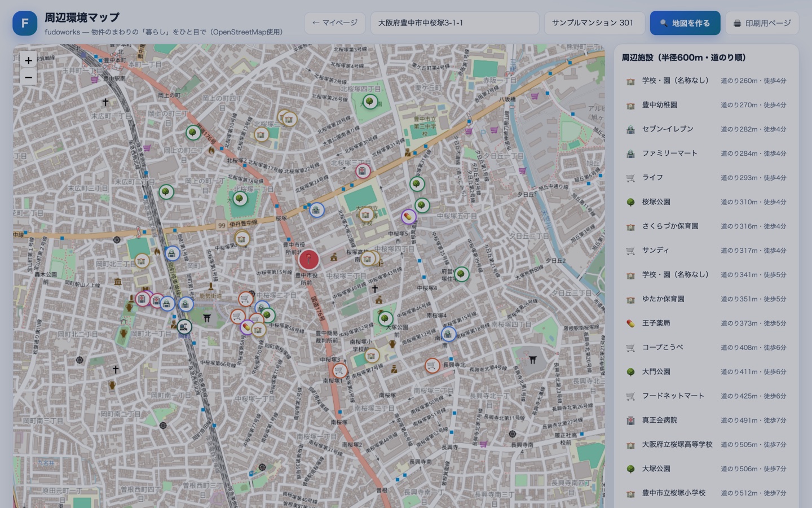
Task: Select the 学校・園（名称なし） row at 260m
Action: pyautogui.click(x=706, y=81)
